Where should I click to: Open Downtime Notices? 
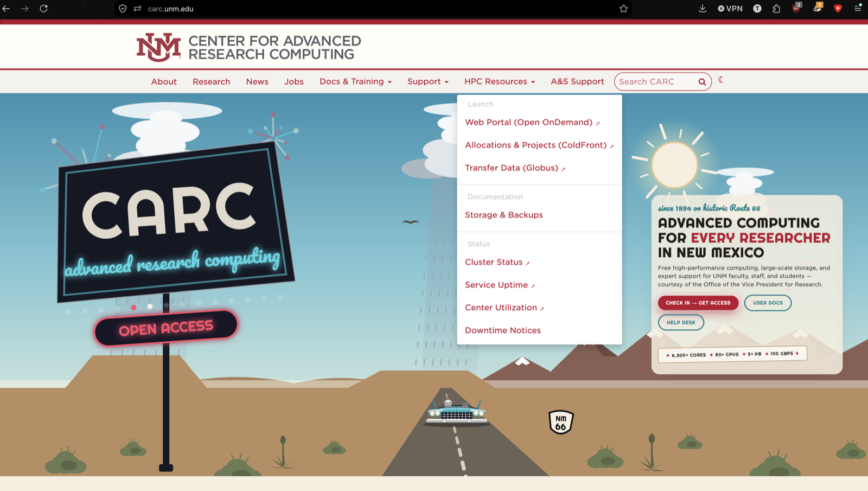point(503,330)
